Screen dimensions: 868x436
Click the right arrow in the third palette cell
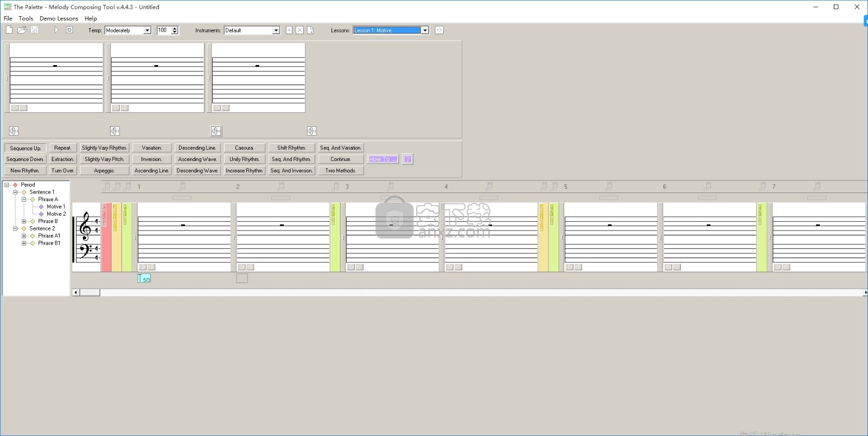(226, 108)
